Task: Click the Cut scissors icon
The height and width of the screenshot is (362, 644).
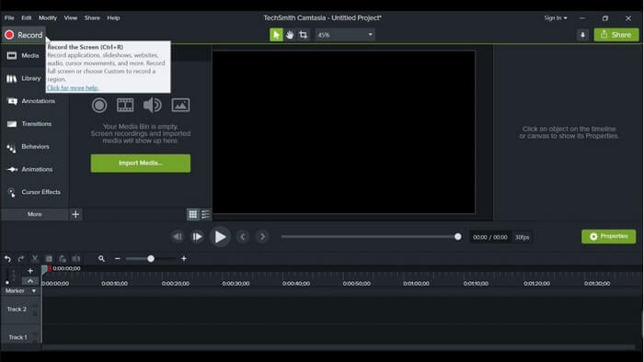Action: click(x=35, y=259)
